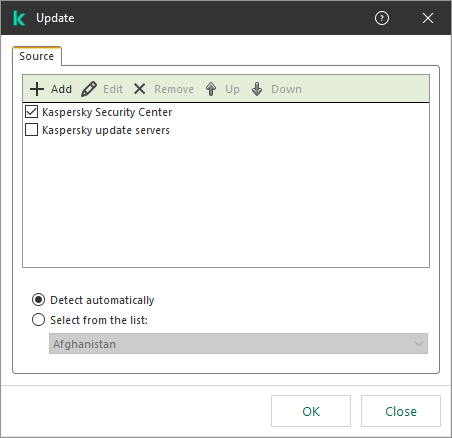Image resolution: width=452 pixels, height=438 pixels.
Task: Click the Down arrow icon
Action: click(x=257, y=89)
